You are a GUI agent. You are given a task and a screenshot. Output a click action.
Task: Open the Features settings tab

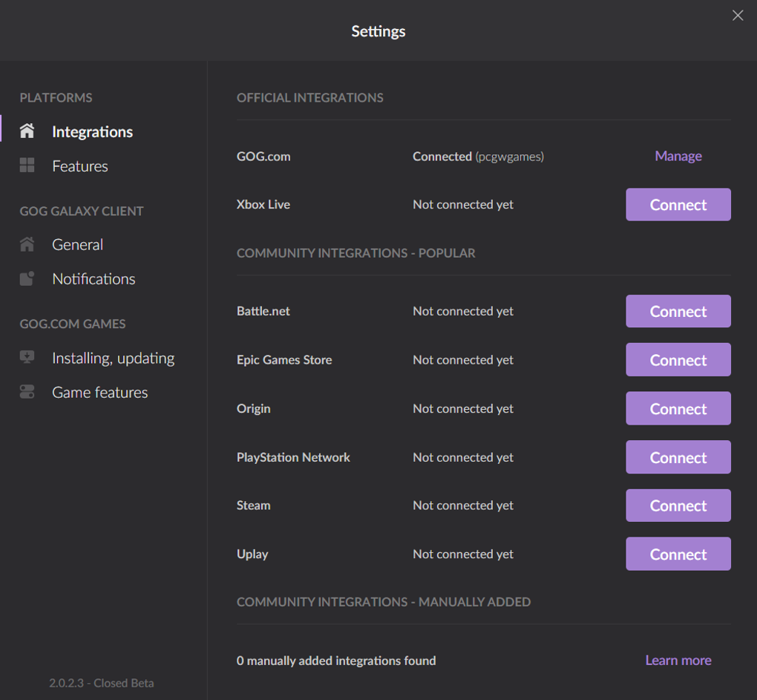[x=80, y=166]
